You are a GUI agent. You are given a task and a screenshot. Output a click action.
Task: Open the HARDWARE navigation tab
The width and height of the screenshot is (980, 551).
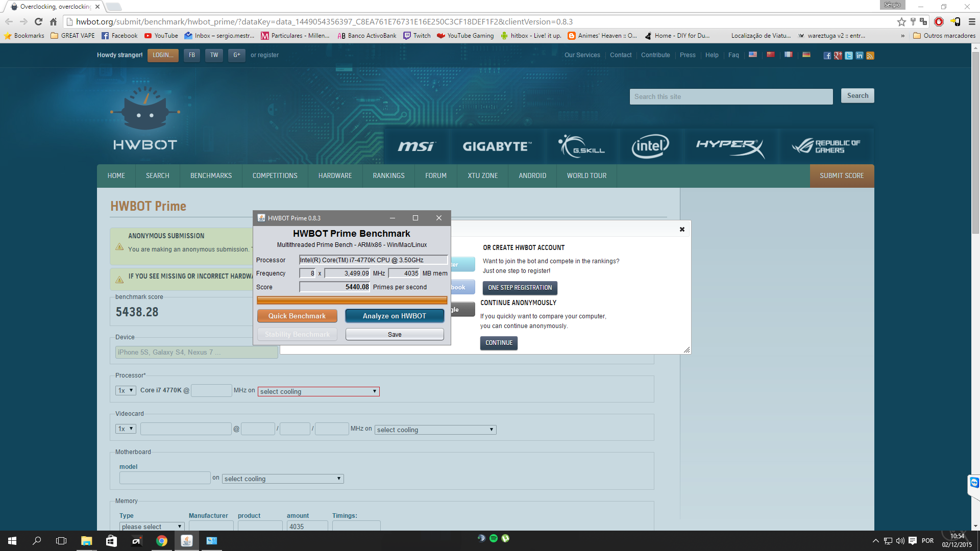335,176
